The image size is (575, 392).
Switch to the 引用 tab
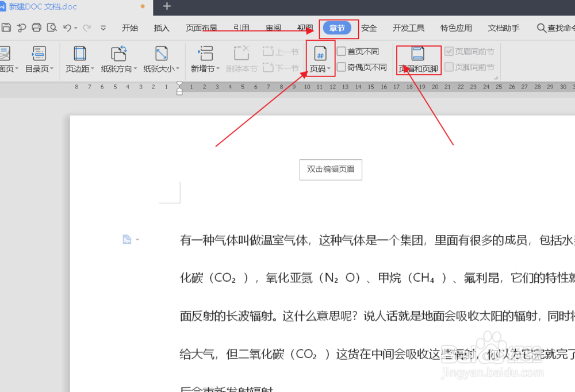pyautogui.click(x=241, y=28)
